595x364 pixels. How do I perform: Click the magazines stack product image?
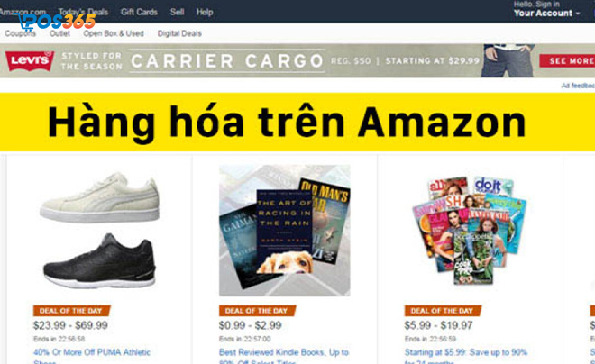pyautogui.click(x=470, y=230)
